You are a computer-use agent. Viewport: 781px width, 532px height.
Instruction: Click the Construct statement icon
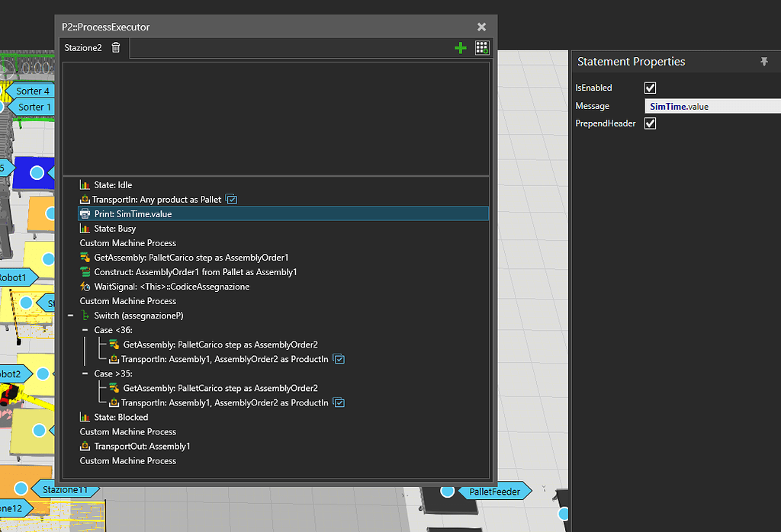[85, 271]
